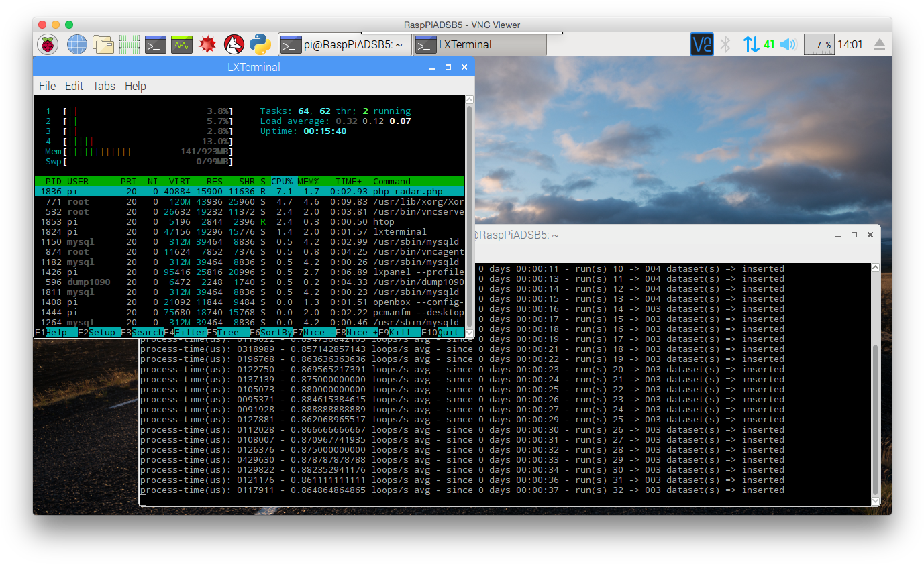Open Wolfram Mathematica via its red spiky icon
This screenshot has width=924, height=564.
coord(208,44)
